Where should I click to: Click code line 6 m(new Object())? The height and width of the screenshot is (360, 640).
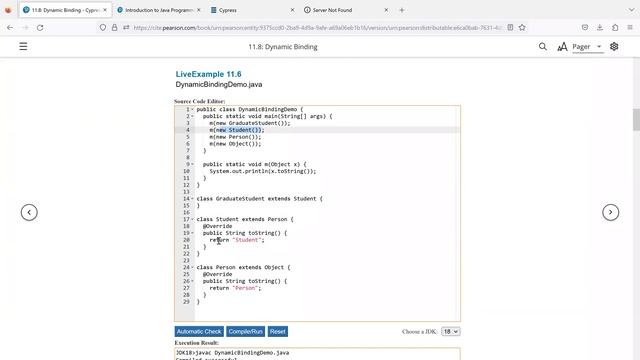click(235, 144)
